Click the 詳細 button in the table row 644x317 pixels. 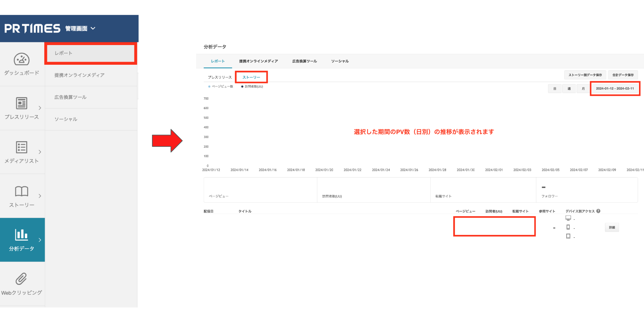(x=612, y=228)
